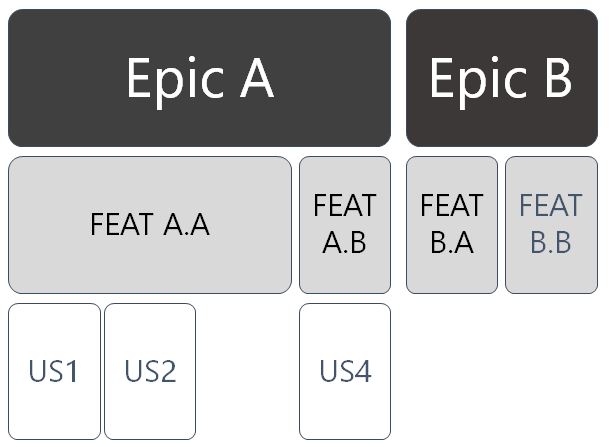Click the FEAT B.B feature box

point(551,225)
